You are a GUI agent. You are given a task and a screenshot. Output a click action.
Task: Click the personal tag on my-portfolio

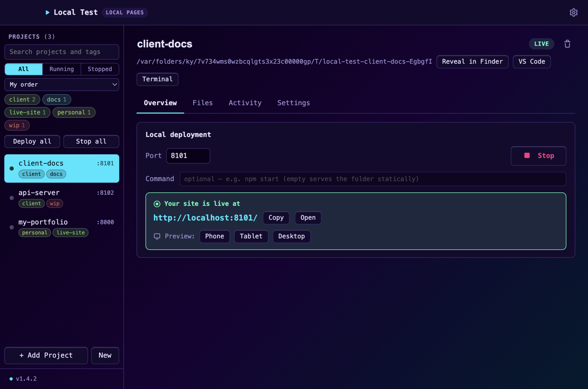(x=35, y=233)
